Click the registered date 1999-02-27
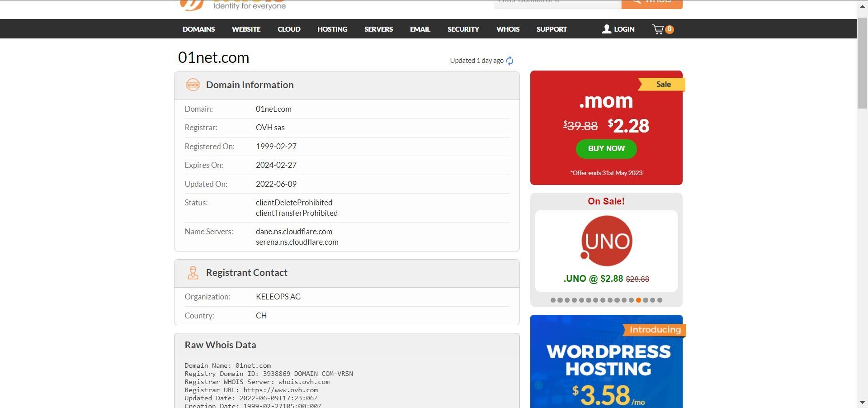The image size is (868, 408). 276,147
